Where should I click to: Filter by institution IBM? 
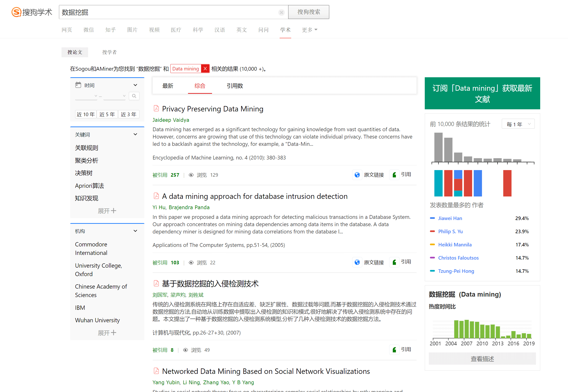[80, 307]
